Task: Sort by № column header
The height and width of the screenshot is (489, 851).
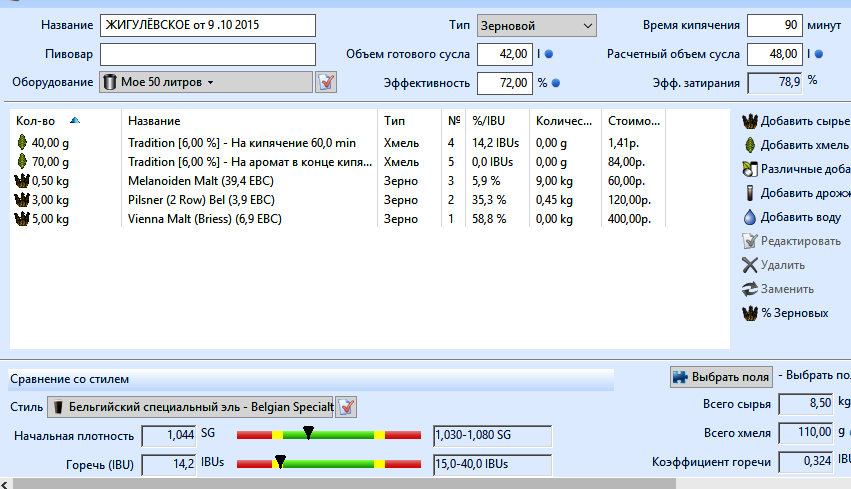Action: 454,120
